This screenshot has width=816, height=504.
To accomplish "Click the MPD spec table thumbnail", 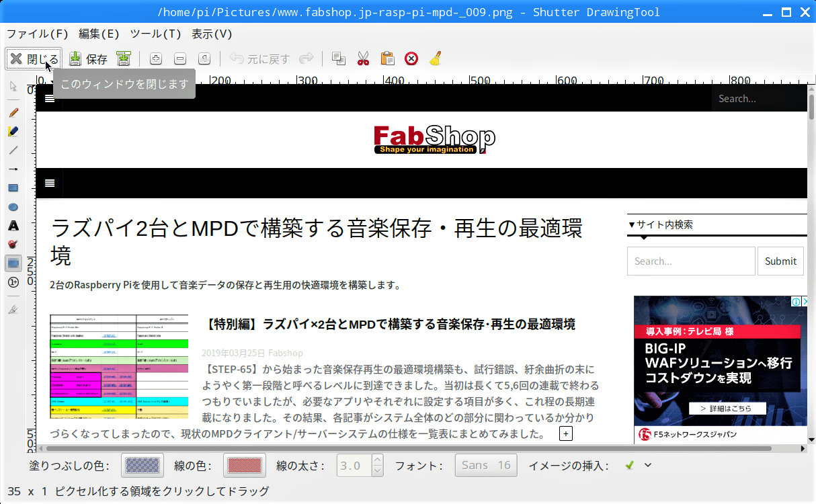I will pos(119,367).
